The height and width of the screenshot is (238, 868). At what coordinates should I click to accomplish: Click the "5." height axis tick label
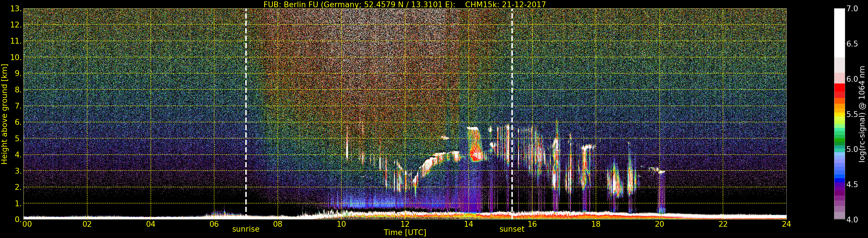18,138
